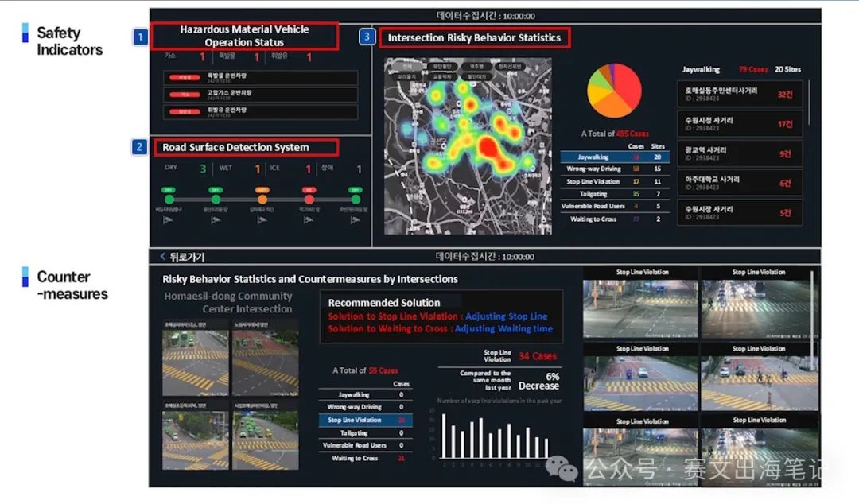Click the DRY count of 3

point(203,169)
